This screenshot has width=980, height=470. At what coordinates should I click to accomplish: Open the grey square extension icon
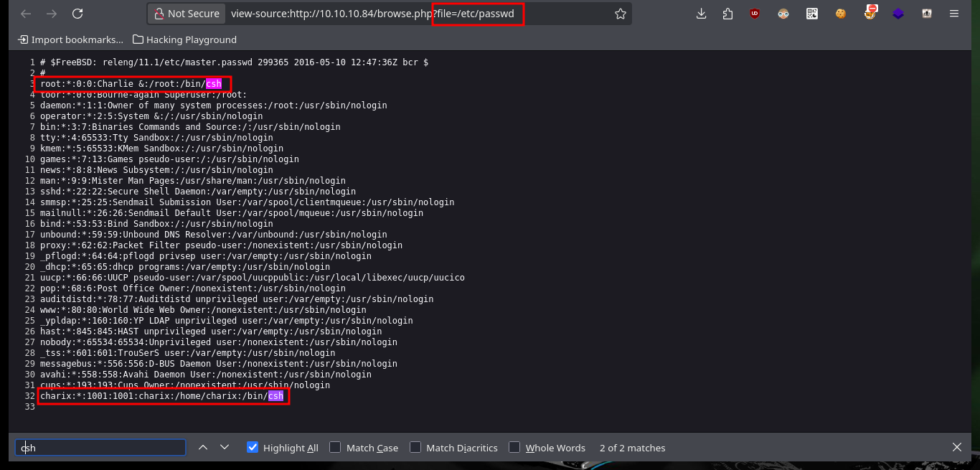point(927,14)
